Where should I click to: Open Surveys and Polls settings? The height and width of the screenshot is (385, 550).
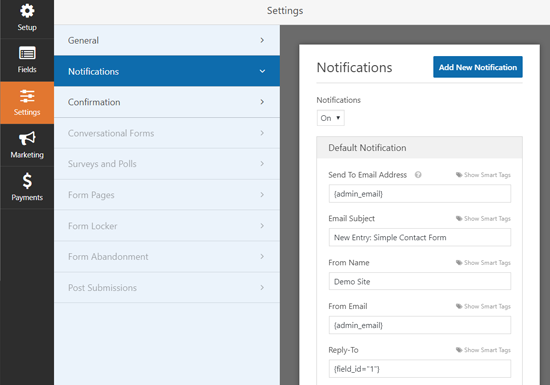coord(167,164)
